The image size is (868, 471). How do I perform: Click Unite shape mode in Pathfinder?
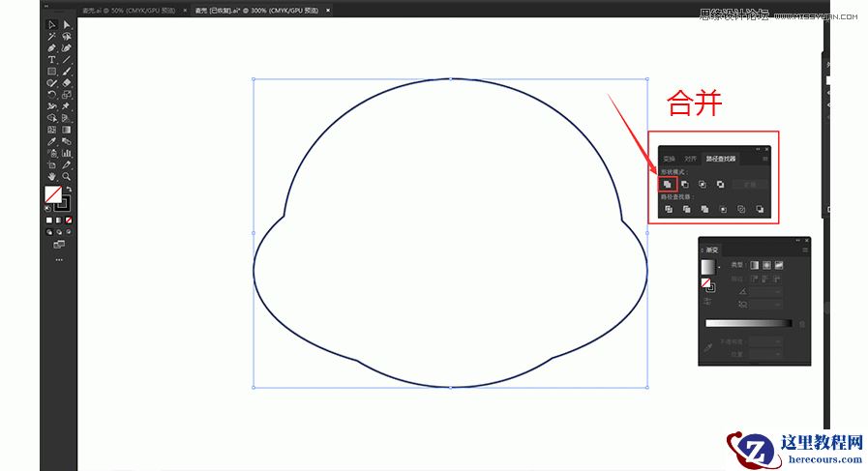point(667,185)
